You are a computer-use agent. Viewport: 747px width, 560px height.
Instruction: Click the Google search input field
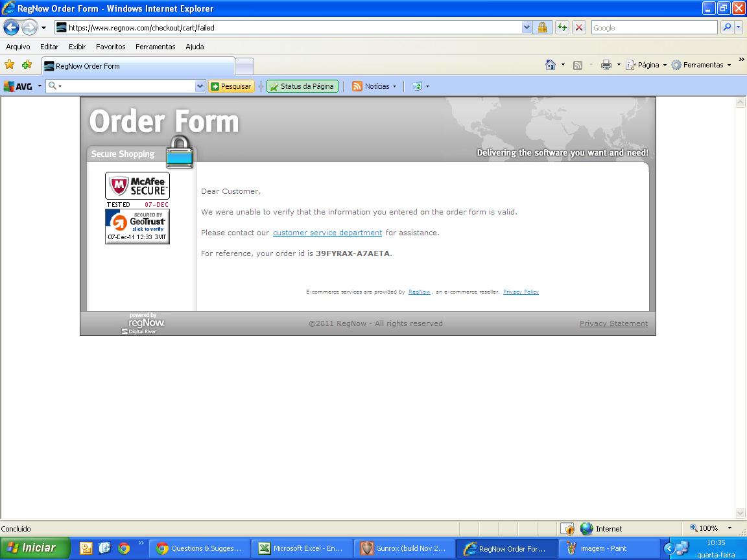tap(654, 27)
